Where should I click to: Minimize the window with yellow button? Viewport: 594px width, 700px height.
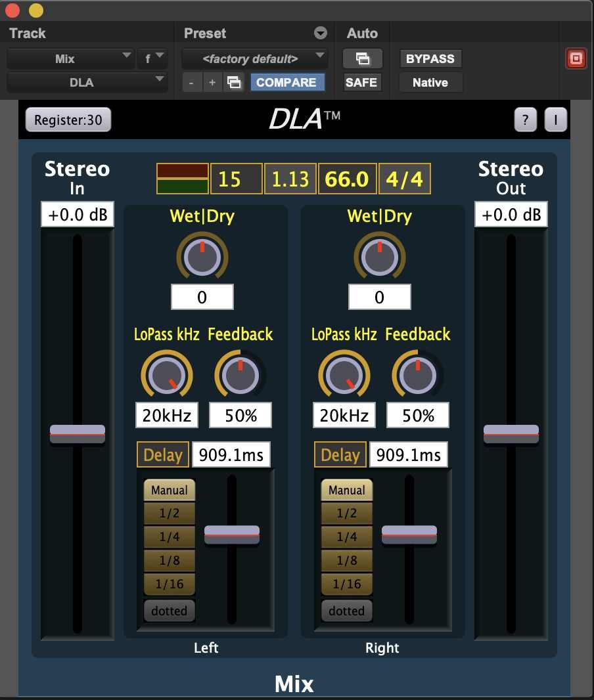pyautogui.click(x=36, y=11)
